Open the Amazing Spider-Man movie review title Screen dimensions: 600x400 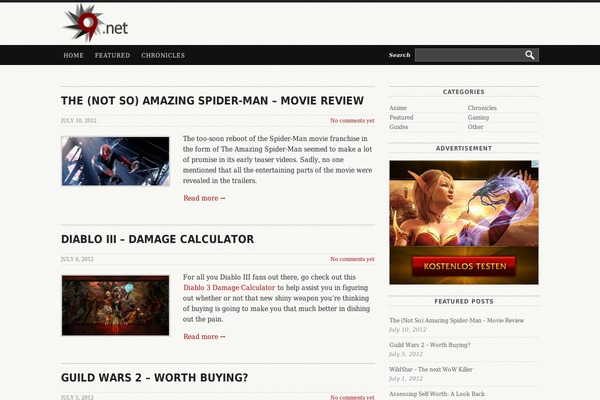tap(212, 101)
